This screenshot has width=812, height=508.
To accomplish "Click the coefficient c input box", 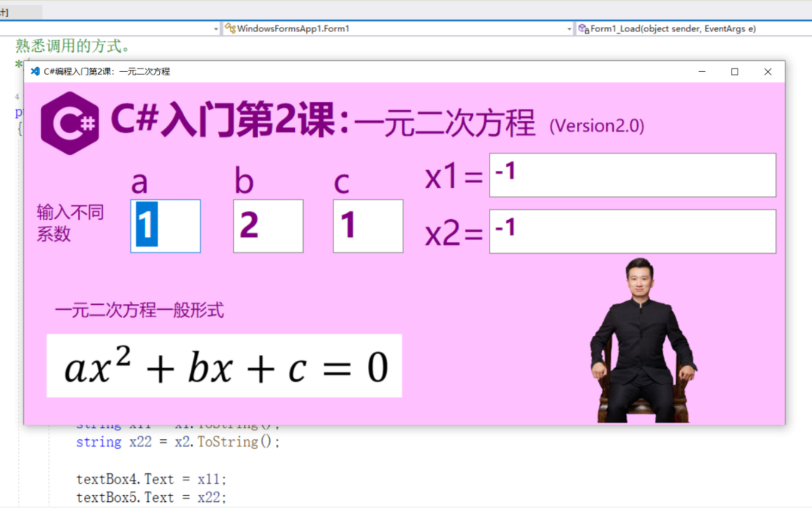I will tap(368, 226).
